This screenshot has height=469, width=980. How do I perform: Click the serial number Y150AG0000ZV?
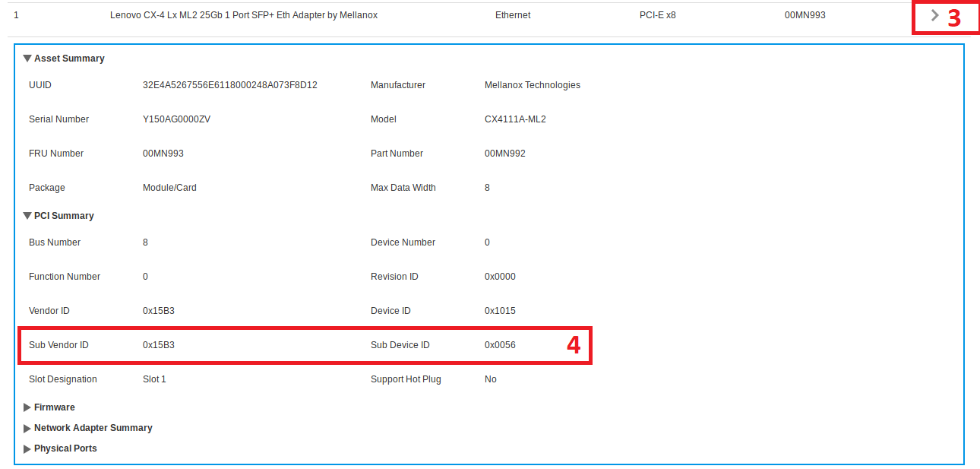[x=176, y=119]
